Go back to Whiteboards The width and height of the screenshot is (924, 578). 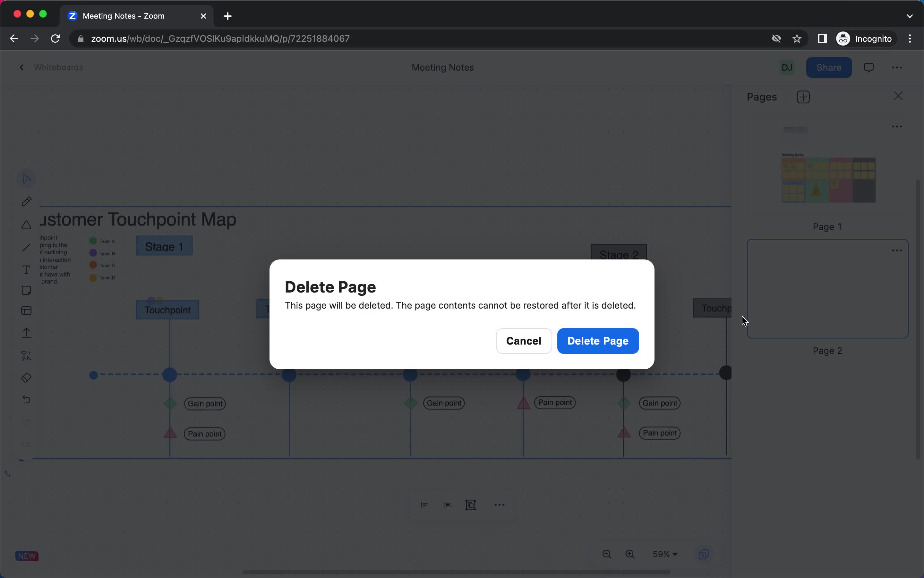click(51, 67)
